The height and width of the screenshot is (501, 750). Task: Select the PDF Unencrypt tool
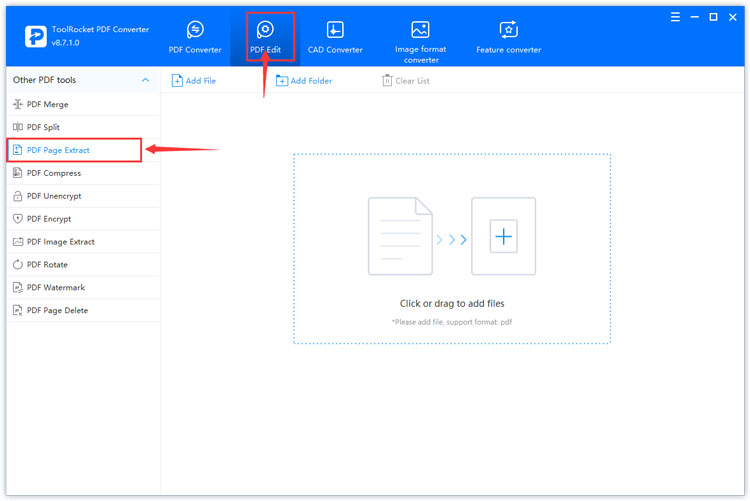(83, 196)
